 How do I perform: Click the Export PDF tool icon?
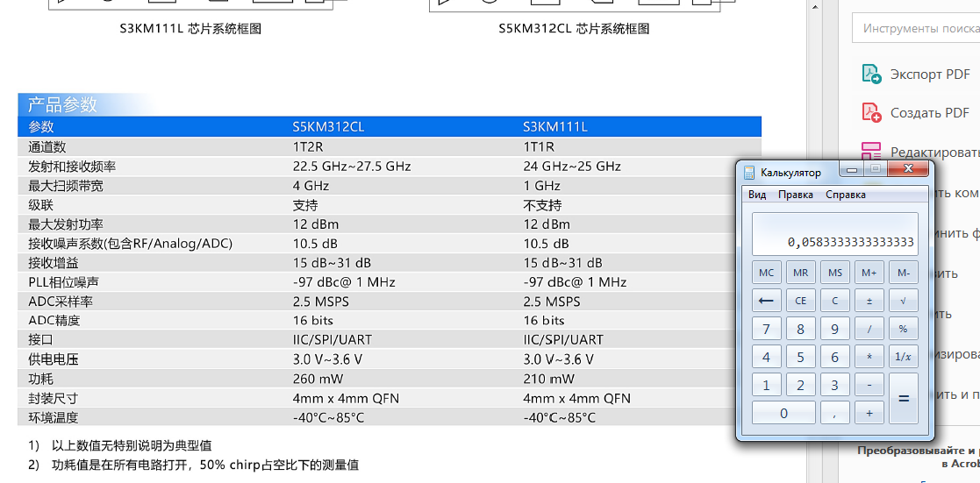pos(871,75)
